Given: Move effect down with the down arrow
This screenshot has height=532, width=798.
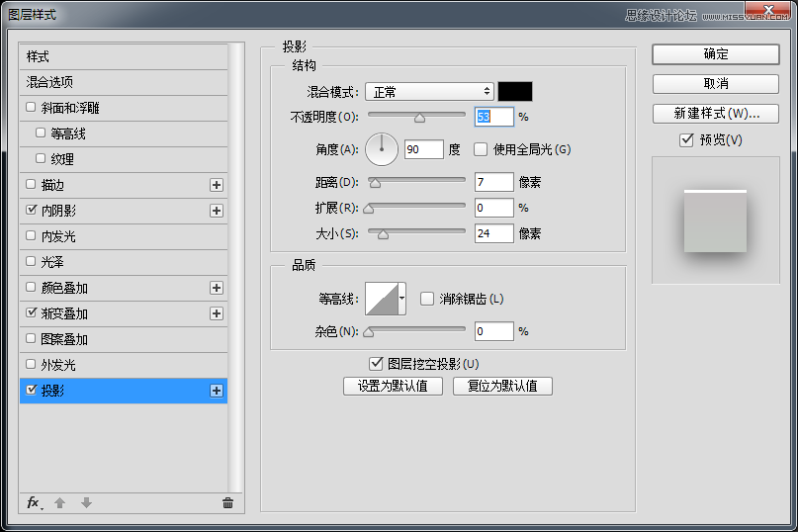Looking at the screenshot, I should [86, 503].
